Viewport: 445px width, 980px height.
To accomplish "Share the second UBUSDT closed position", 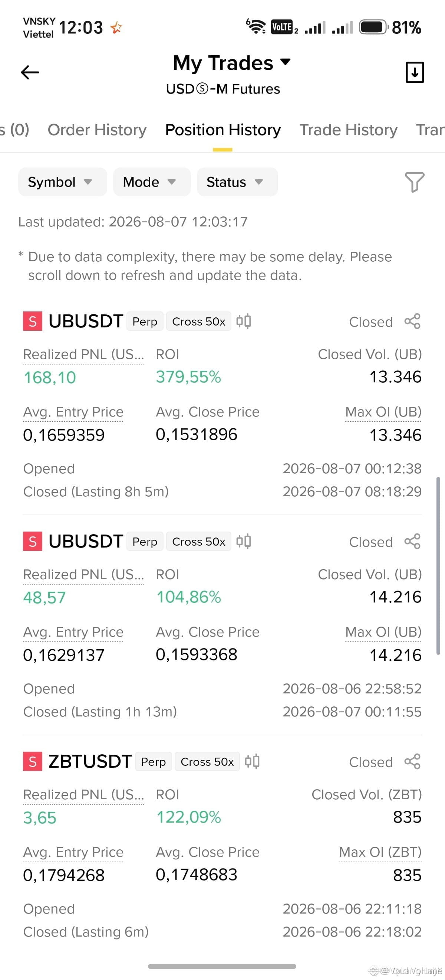I will tap(412, 541).
